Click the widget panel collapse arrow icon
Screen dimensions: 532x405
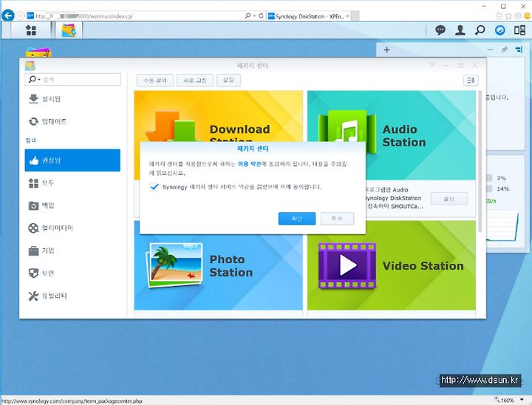click(x=519, y=50)
